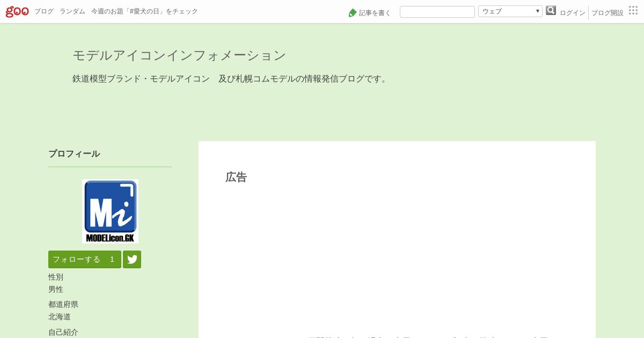Click the magnifier search button
The width and height of the screenshot is (644, 338).
(x=551, y=10)
